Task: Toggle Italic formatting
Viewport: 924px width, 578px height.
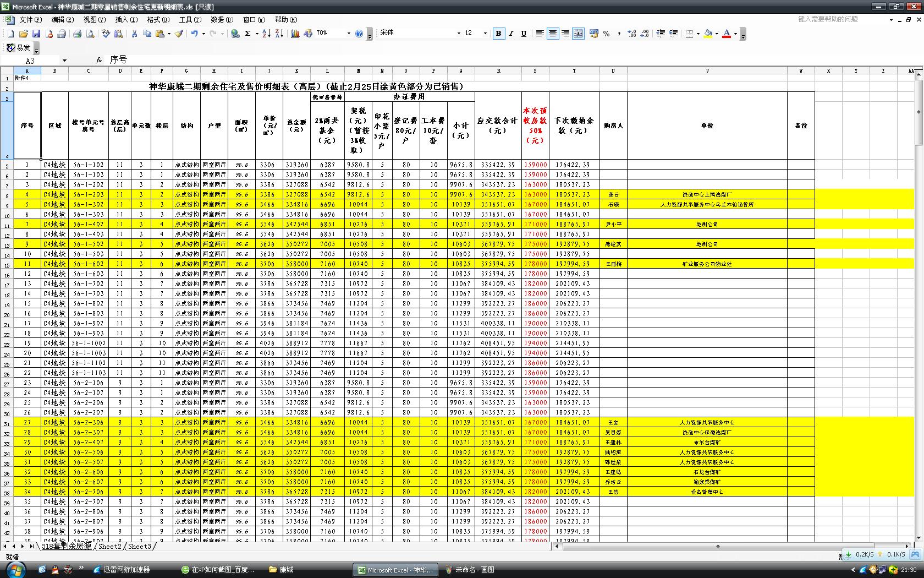Action: [511, 34]
